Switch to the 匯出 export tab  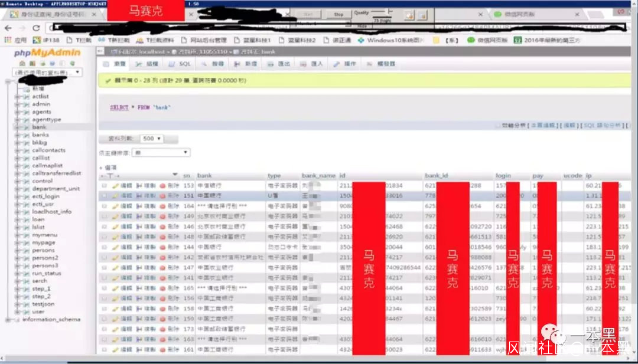[279, 64]
